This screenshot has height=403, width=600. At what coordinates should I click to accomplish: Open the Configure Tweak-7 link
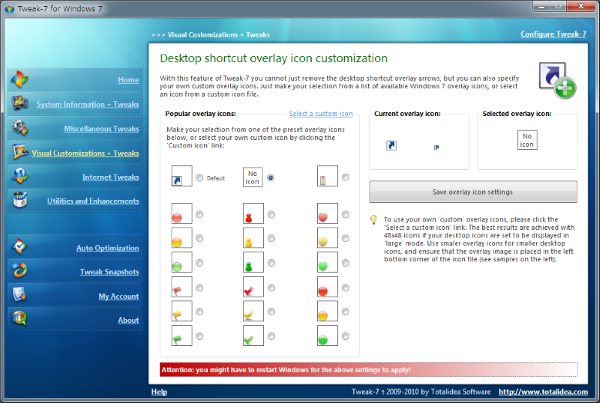[x=553, y=34]
